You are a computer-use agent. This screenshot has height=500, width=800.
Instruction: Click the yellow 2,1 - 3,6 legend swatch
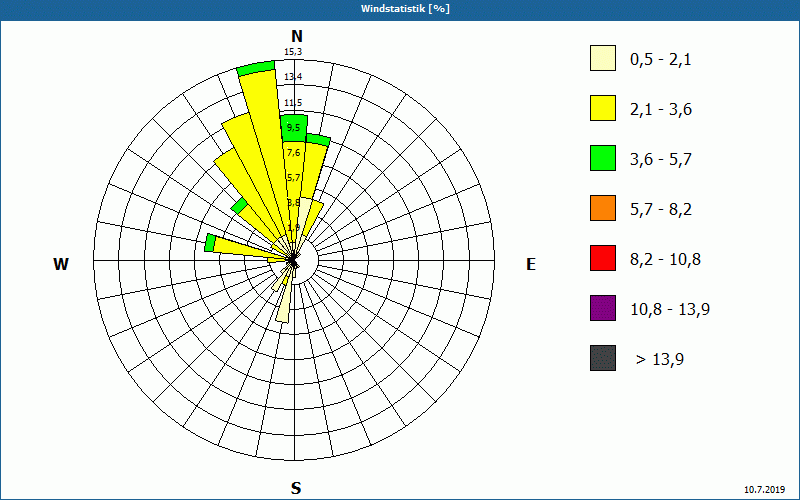click(603, 108)
